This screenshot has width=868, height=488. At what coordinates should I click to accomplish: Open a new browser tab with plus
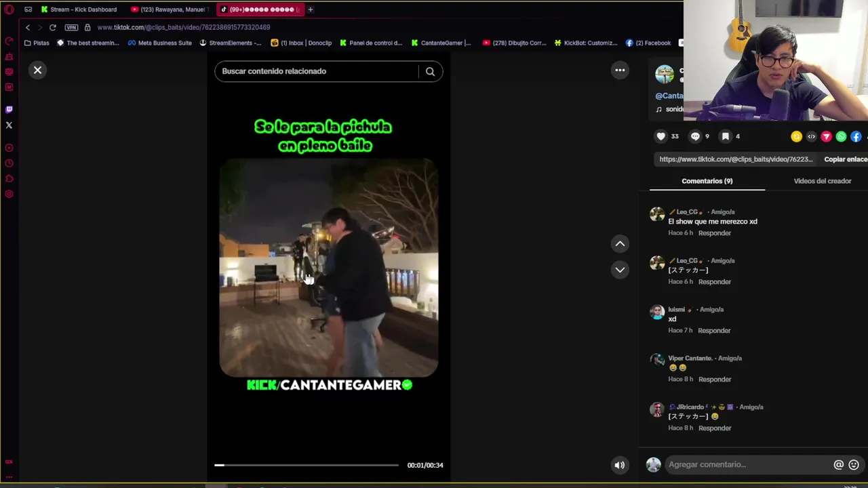pos(311,9)
